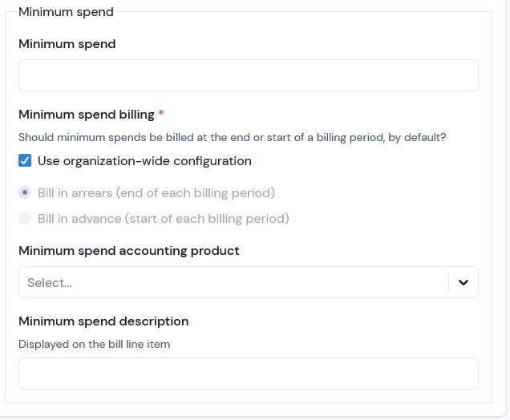The width and height of the screenshot is (510, 420).
Task: Select the Bill in advance radio button
Action: [25, 218]
